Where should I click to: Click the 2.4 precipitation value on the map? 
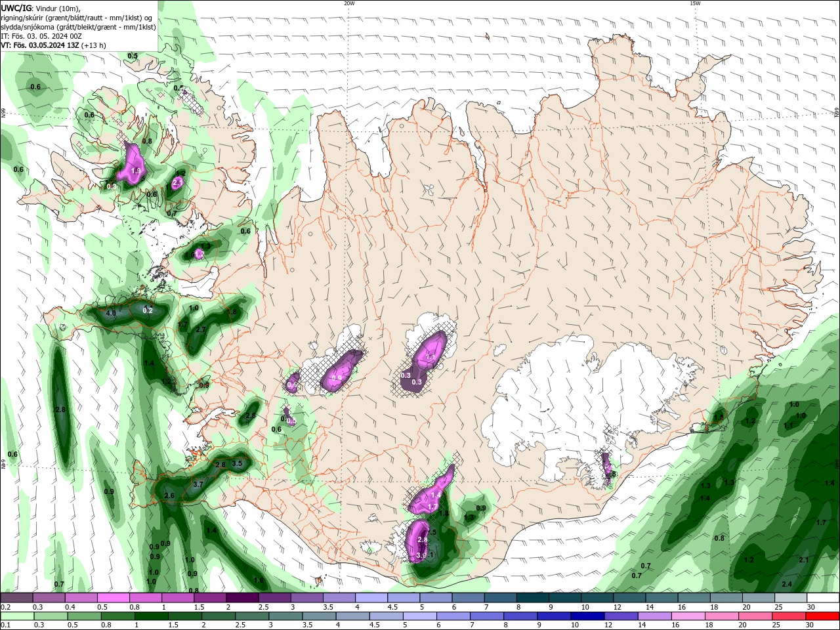click(x=787, y=585)
